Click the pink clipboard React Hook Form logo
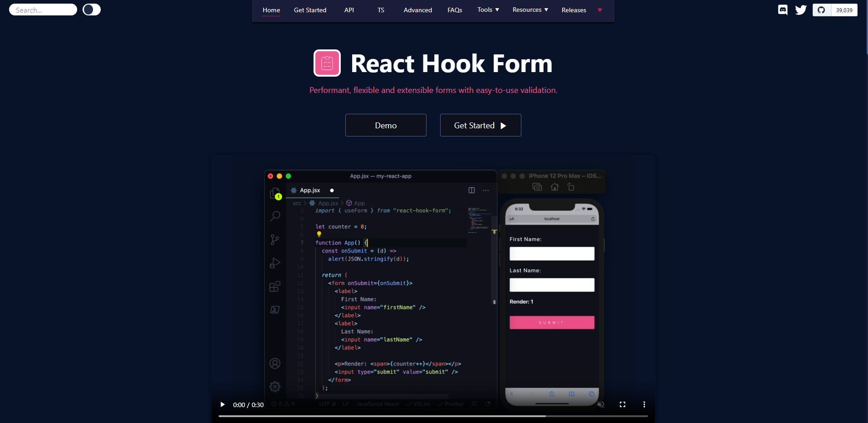Viewport: 868px width, 423px height. click(326, 63)
